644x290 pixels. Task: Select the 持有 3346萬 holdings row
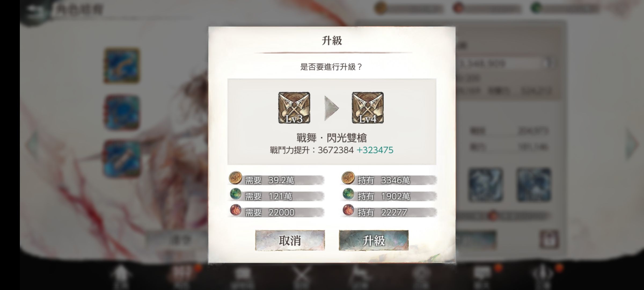pos(389,180)
